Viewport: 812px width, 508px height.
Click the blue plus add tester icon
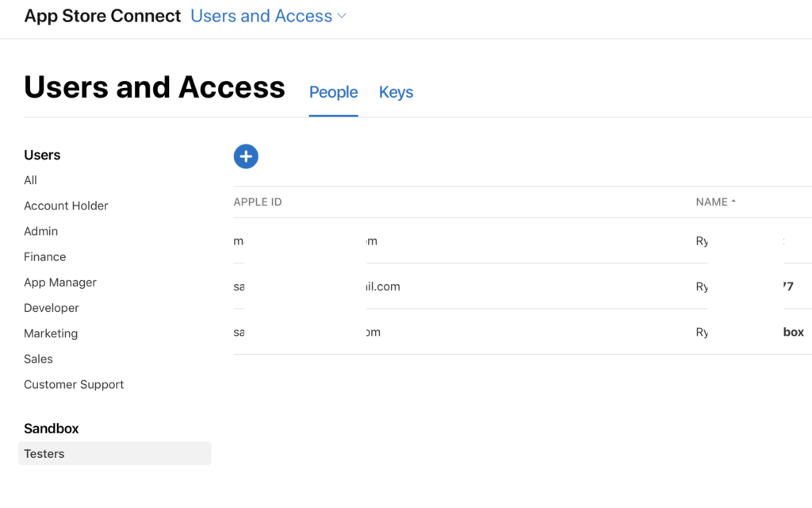246,156
